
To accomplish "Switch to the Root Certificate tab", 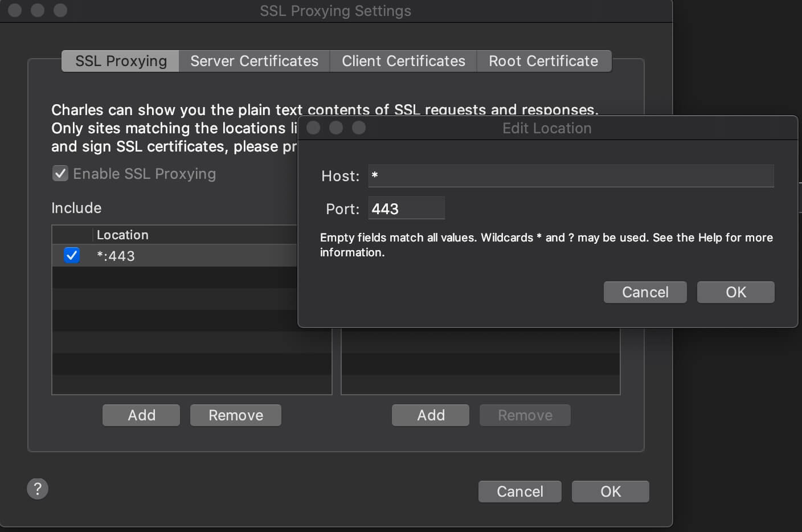I will coord(543,61).
